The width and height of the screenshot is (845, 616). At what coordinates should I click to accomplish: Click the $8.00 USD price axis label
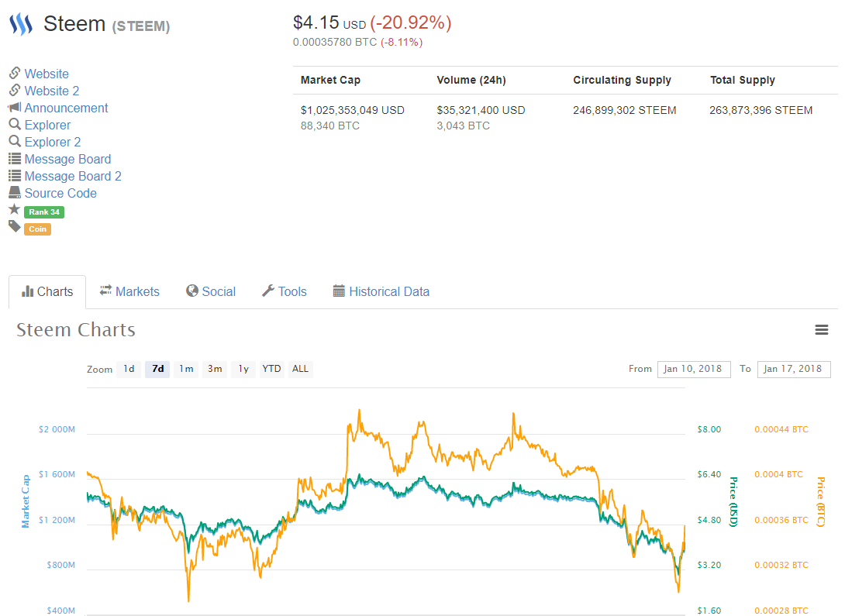(x=709, y=430)
